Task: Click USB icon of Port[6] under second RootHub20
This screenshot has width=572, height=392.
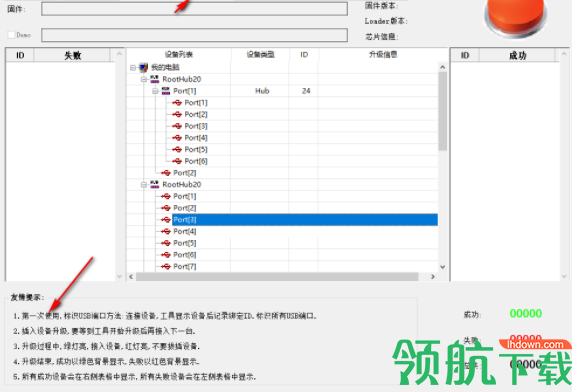Action: point(166,255)
